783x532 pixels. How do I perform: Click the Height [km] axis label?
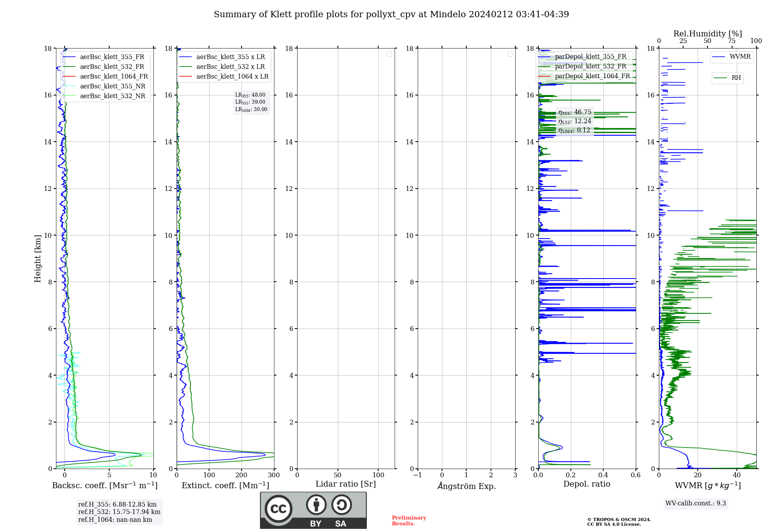point(38,259)
